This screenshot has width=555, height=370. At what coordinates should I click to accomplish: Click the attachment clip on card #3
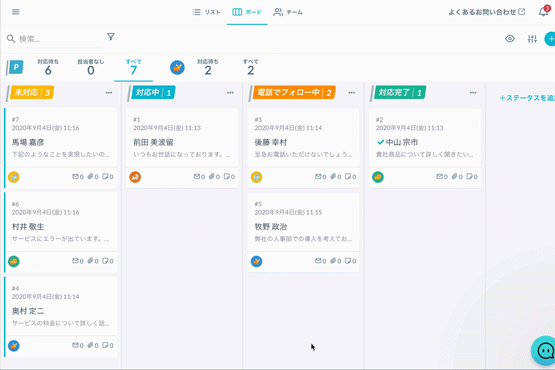point(333,176)
